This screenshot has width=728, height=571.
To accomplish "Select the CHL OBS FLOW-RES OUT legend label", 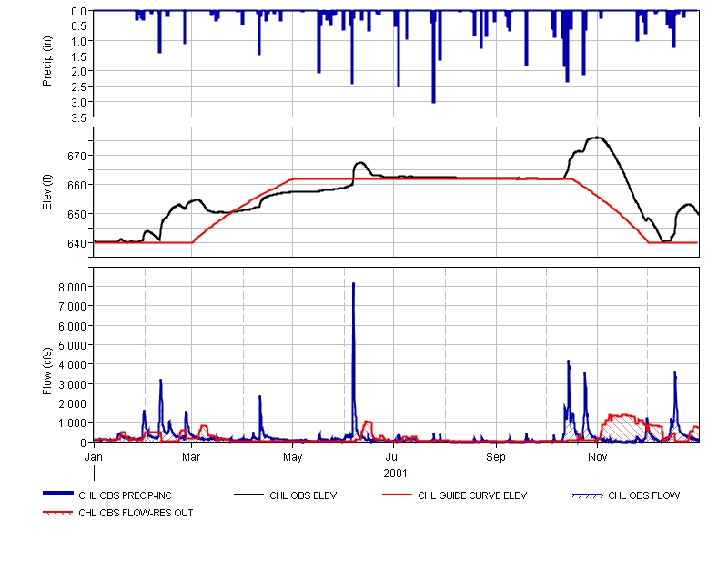I will [136, 513].
